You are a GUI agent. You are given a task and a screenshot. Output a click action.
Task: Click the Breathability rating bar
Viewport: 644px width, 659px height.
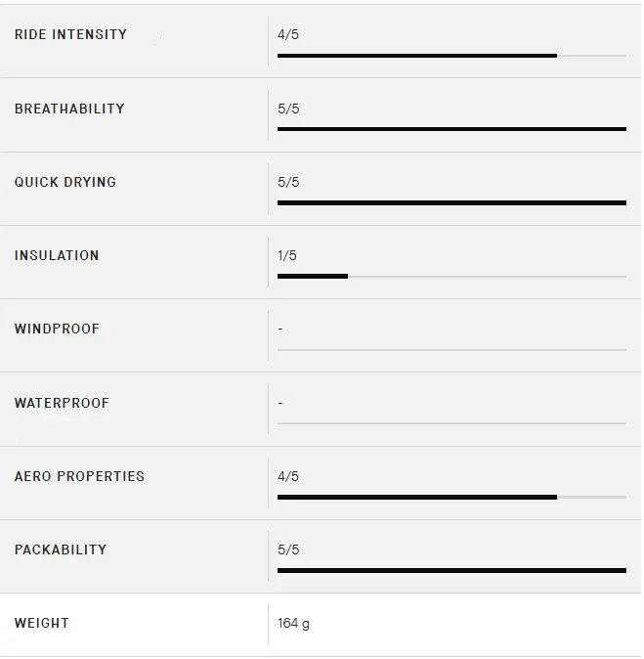click(x=451, y=129)
